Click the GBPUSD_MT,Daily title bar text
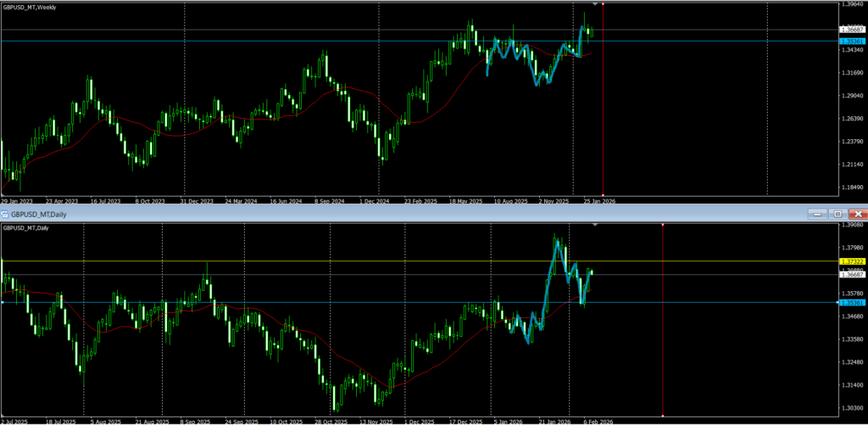The height and width of the screenshot is (425, 868). point(39,215)
